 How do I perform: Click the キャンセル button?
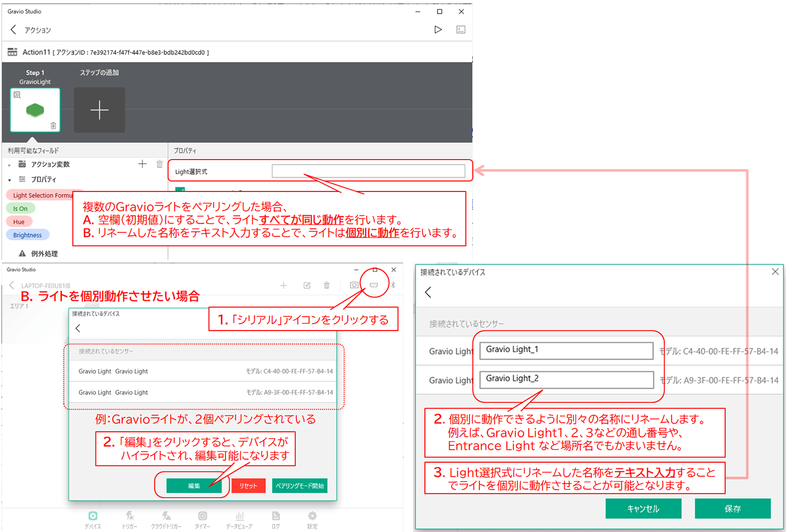pos(643,508)
